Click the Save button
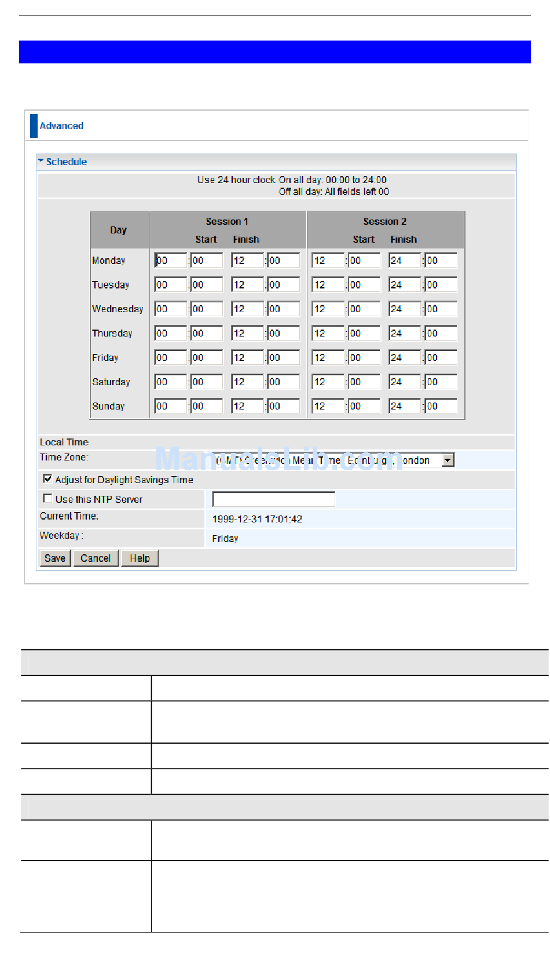The width and height of the screenshot is (550, 980). (55, 558)
